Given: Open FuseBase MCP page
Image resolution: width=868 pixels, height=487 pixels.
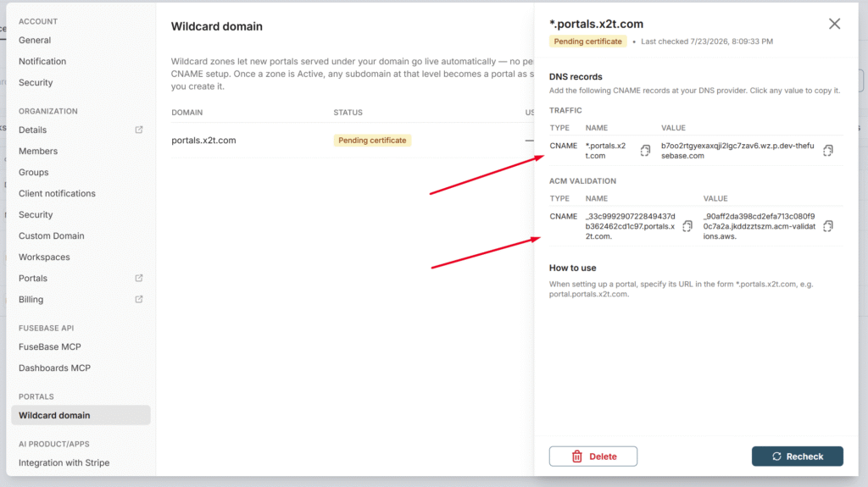Looking at the screenshot, I should pyautogui.click(x=50, y=346).
